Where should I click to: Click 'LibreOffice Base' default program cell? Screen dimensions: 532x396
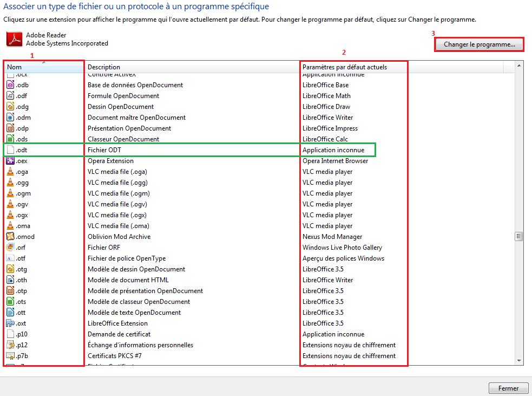[326, 85]
